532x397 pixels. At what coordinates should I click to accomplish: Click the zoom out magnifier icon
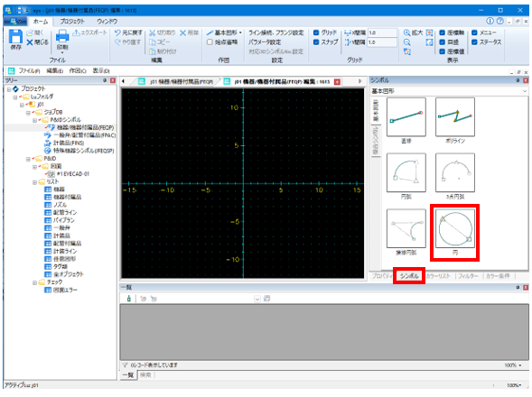pyautogui.click(x=406, y=42)
